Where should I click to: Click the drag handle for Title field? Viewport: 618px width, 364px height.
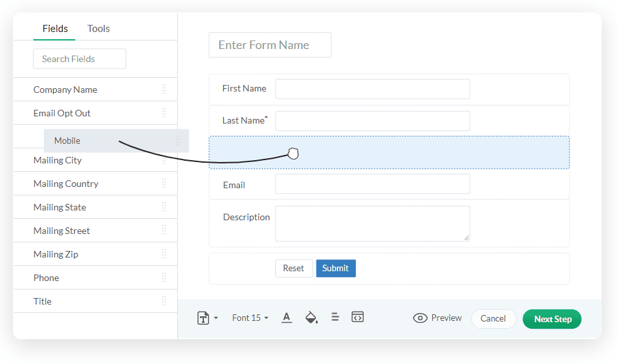pos(163,301)
